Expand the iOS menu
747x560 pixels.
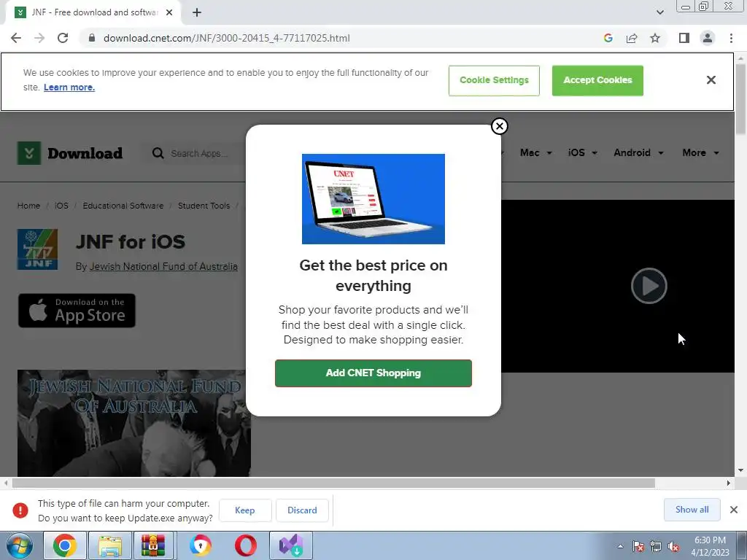[x=582, y=153]
